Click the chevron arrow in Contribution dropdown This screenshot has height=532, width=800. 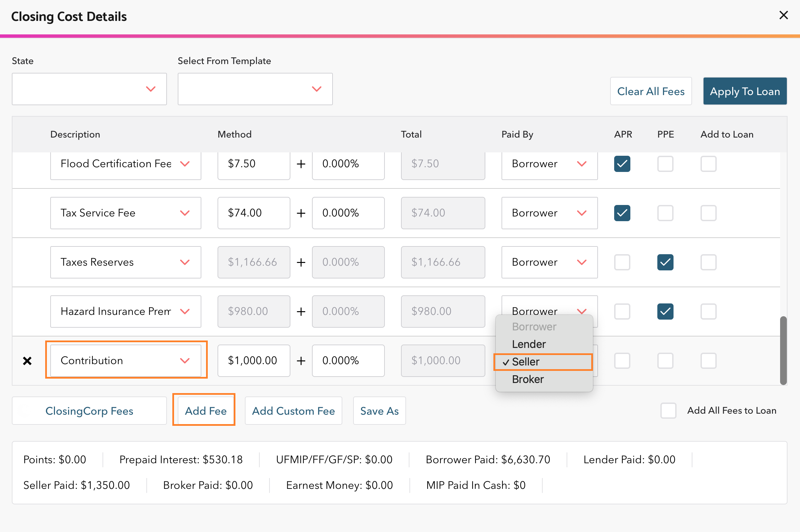[184, 360]
